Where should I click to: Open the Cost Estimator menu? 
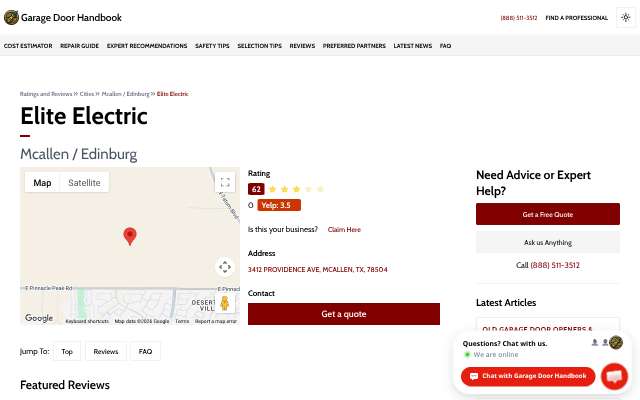(x=28, y=46)
